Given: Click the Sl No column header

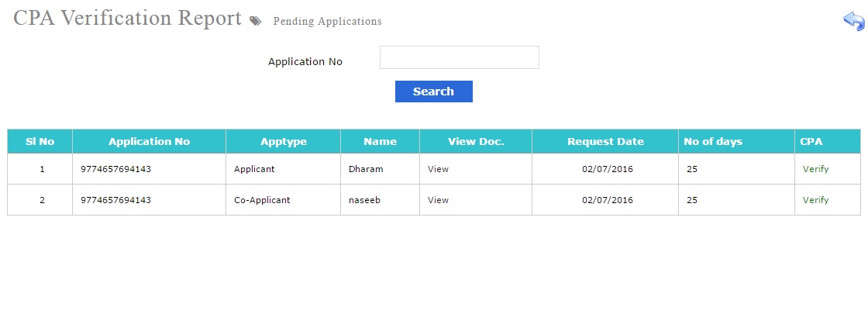Looking at the screenshot, I should [40, 141].
